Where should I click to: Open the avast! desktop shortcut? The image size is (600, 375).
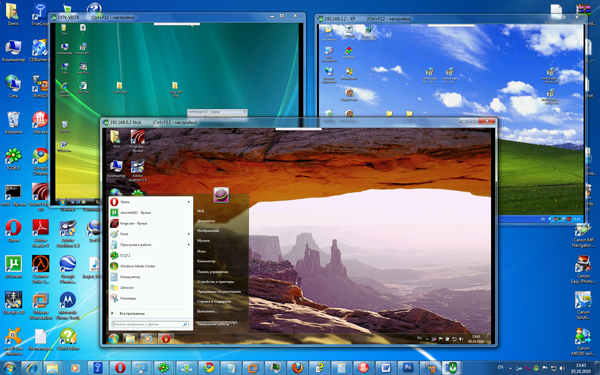pyautogui.click(x=13, y=341)
